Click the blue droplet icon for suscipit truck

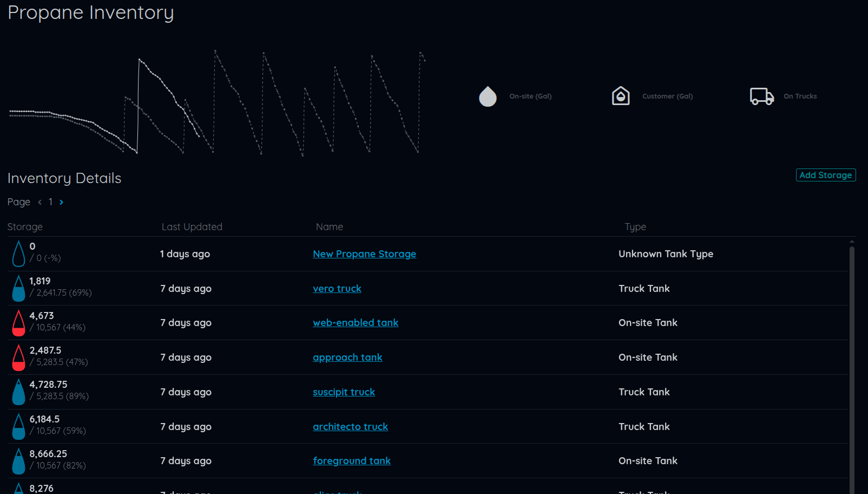(19, 392)
